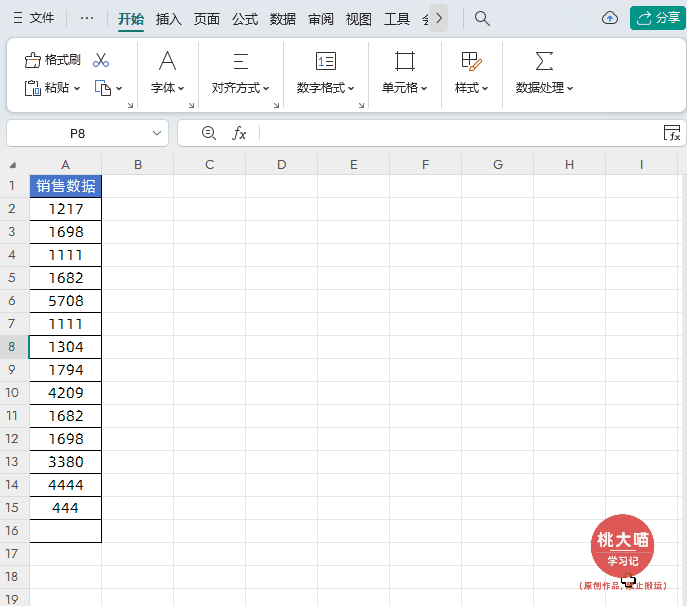Select cell A4 in row 4
The width and height of the screenshot is (687, 606).
66,255
